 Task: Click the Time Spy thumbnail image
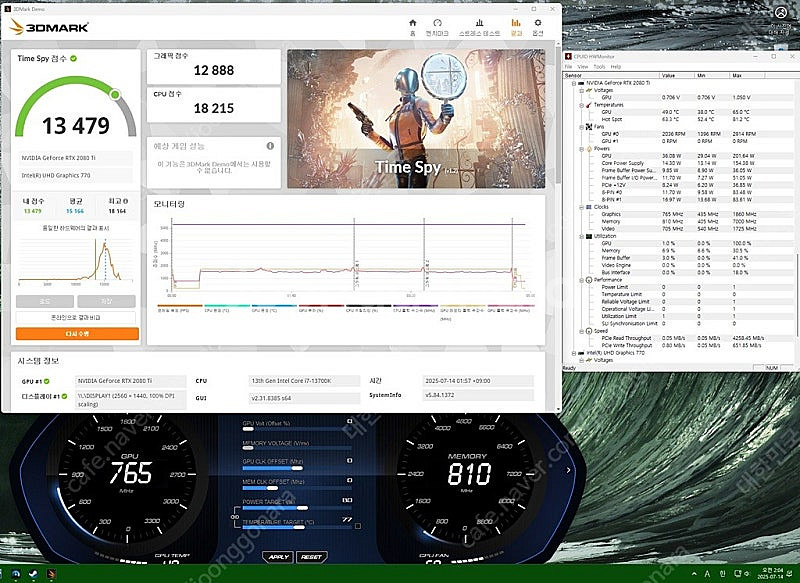416,119
